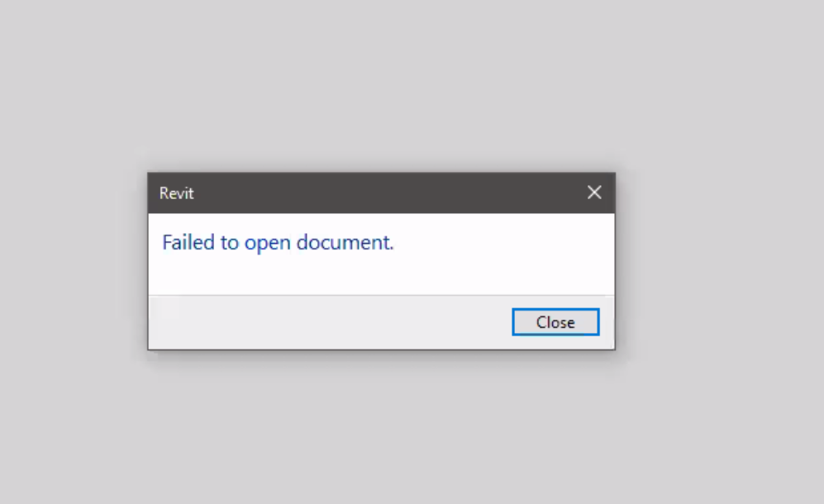Click the light gray footer beside the Close button
The image size is (824, 504).
[x=330, y=322]
